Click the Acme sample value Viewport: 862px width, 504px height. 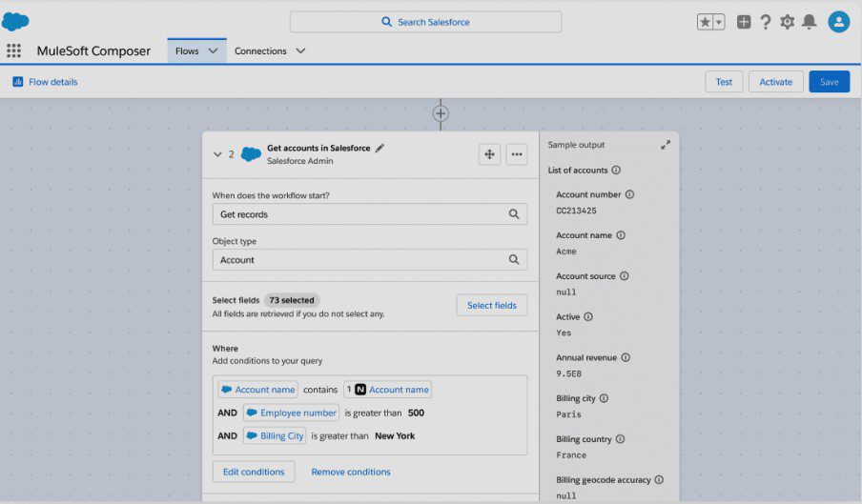pyautogui.click(x=566, y=252)
